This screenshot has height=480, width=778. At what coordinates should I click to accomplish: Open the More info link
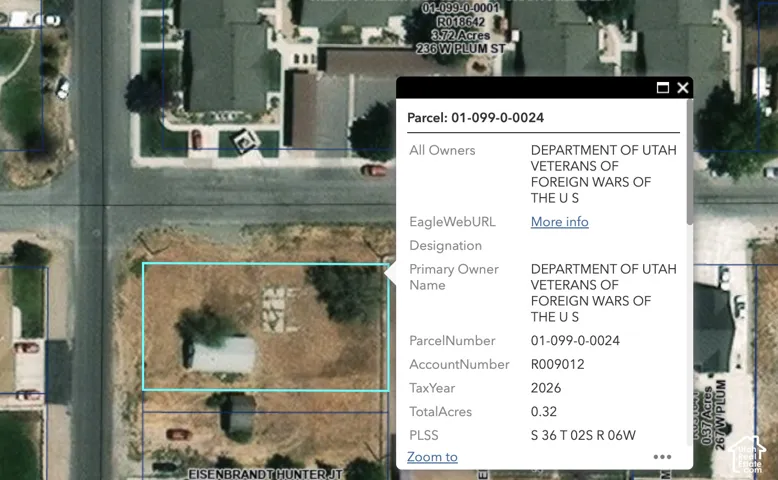pyautogui.click(x=560, y=222)
